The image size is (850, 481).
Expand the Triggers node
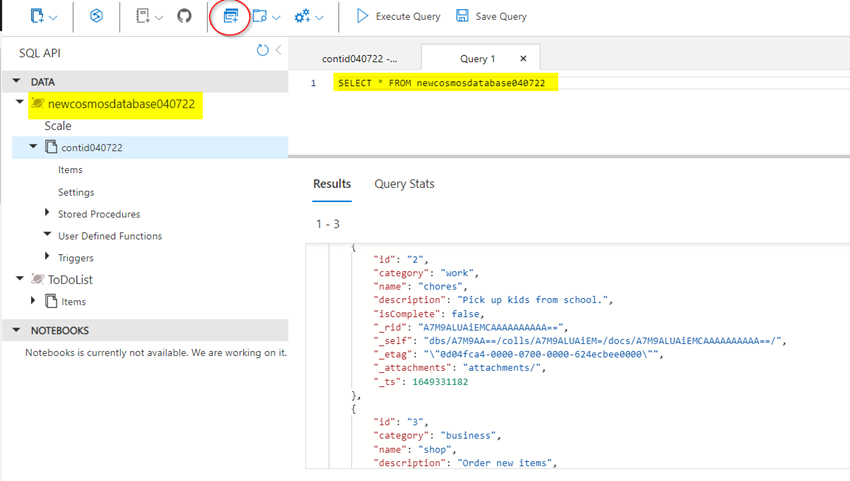click(x=47, y=256)
